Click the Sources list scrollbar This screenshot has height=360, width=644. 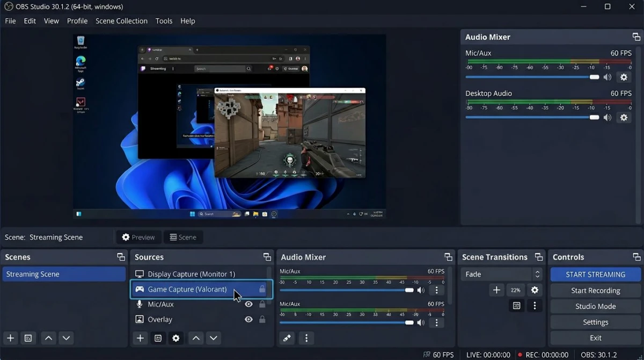tap(269, 285)
